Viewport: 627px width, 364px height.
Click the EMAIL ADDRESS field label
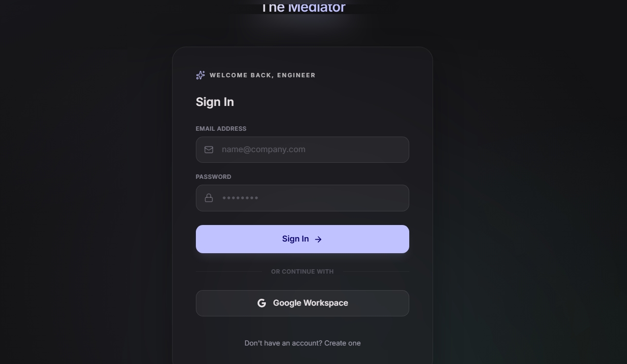coord(221,129)
